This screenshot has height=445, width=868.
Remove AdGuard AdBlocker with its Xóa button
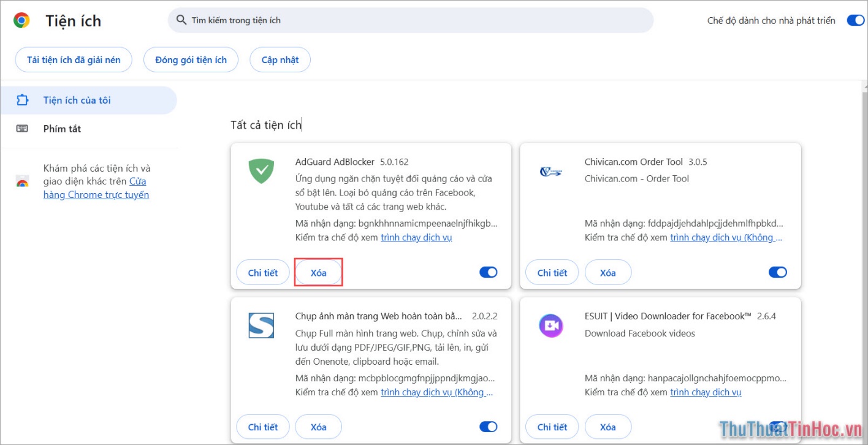click(318, 273)
